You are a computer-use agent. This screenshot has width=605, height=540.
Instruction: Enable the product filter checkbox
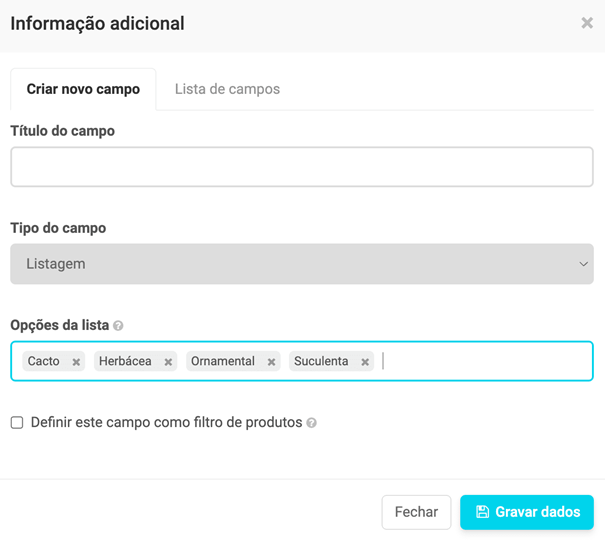(17, 423)
